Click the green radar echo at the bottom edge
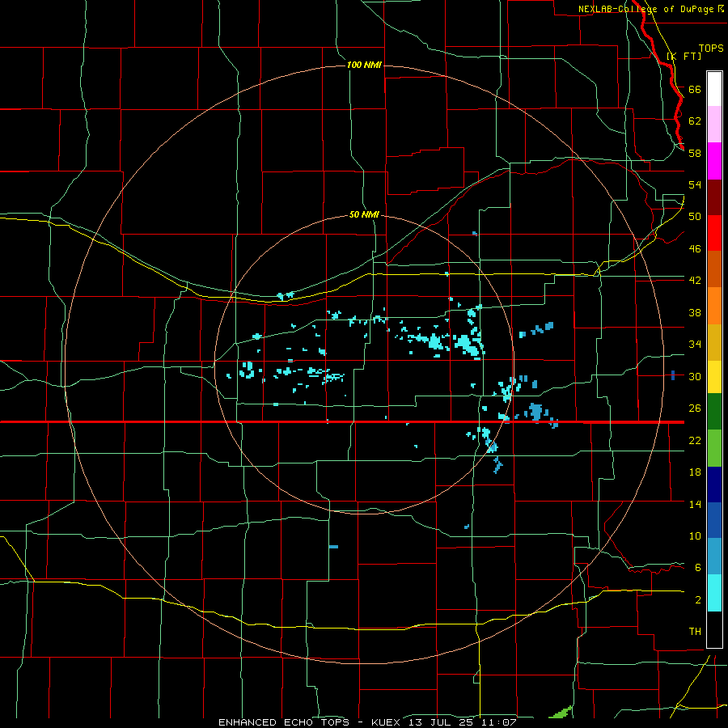The width and height of the screenshot is (728, 728). pos(563,712)
